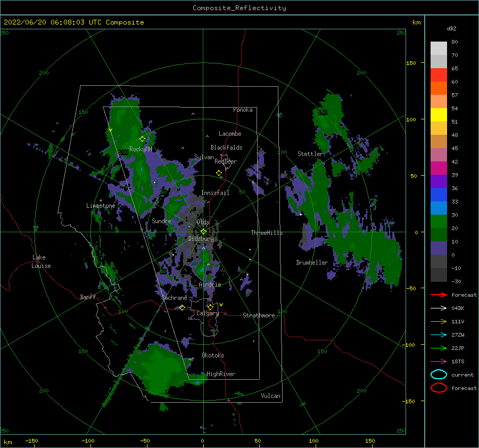Image resolution: width=479 pixels, height=448 pixels.
Task: Click the red forecast ellipse icon
Action: point(439,388)
